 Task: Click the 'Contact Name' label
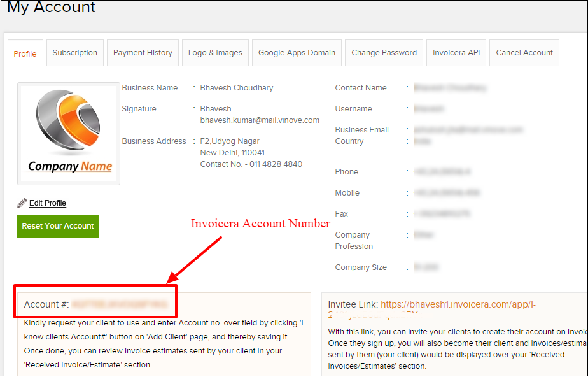coord(361,88)
